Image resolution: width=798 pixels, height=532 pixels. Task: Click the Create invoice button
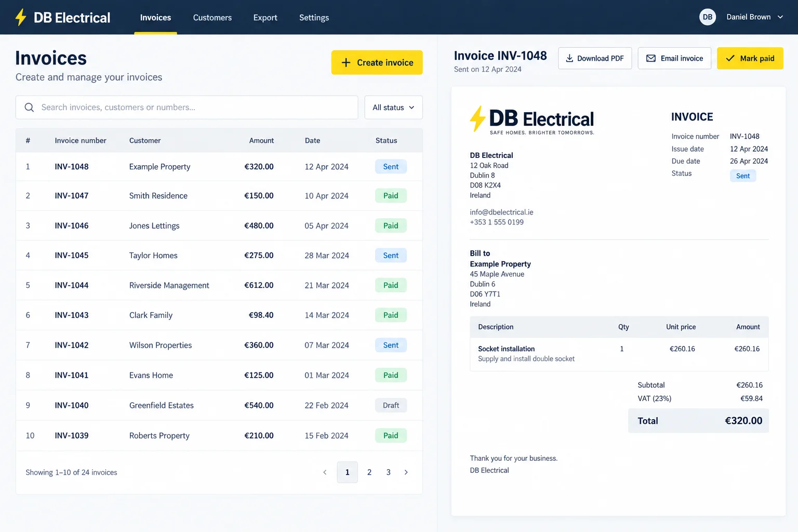tap(377, 62)
